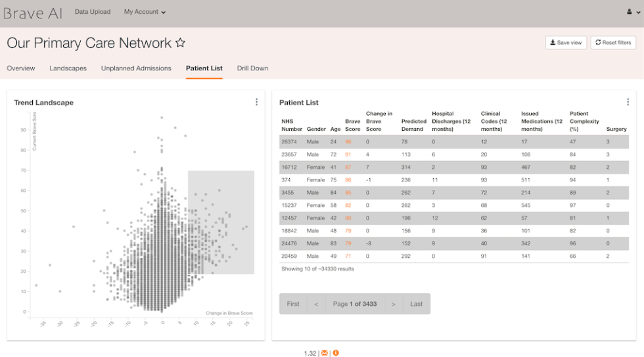Viewport: 644px width, 357px height.
Task: Open Trend Landscape three-dot options menu
Action: tap(256, 102)
